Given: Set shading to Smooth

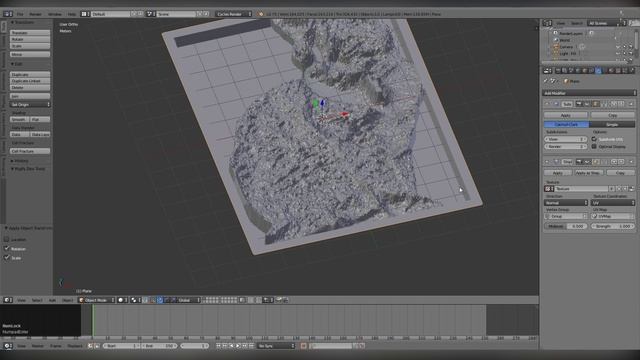Looking at the screenshot, I should pos(19,119).
